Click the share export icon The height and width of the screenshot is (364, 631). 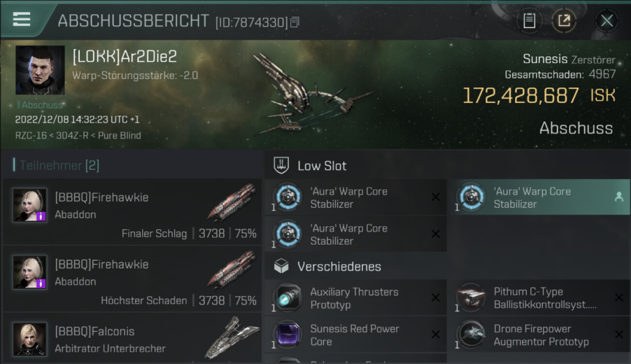click(564, 21)
